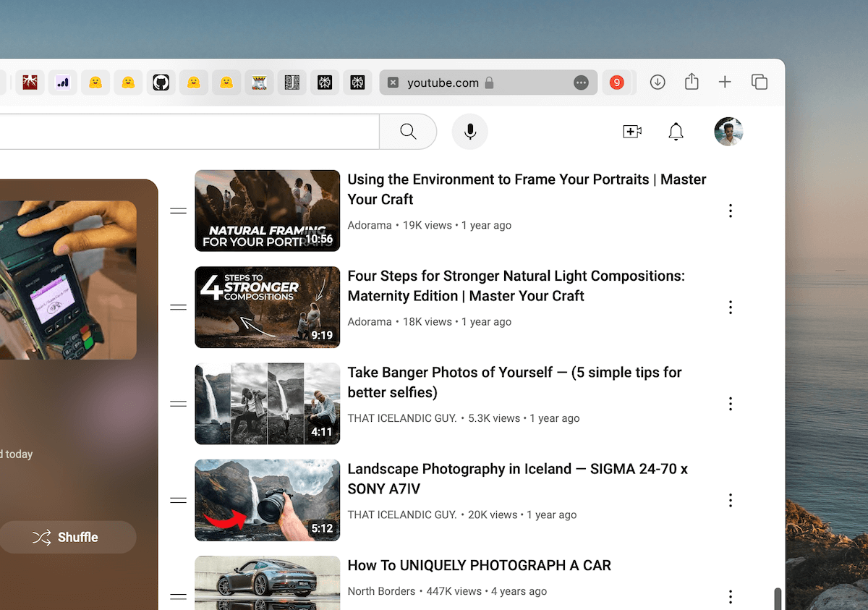Open the notifications bell
This screenshot has width=868, height=610.
(x=676, y=132)
